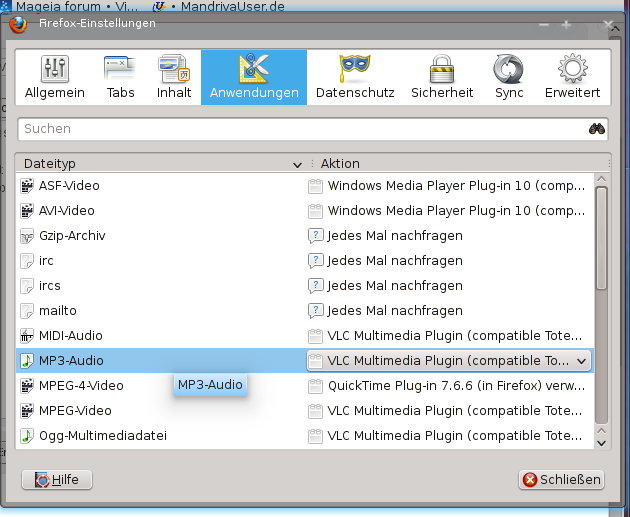Click plugin icon in MPEG-Video action
This screenshot has height=517, width=630.
(x=315, y=411)
